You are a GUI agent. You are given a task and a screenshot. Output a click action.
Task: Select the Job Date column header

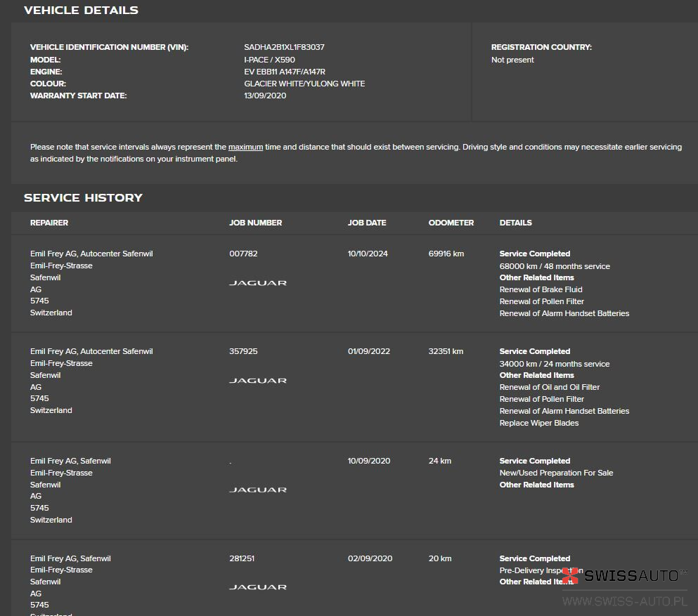tap(367, 223)
